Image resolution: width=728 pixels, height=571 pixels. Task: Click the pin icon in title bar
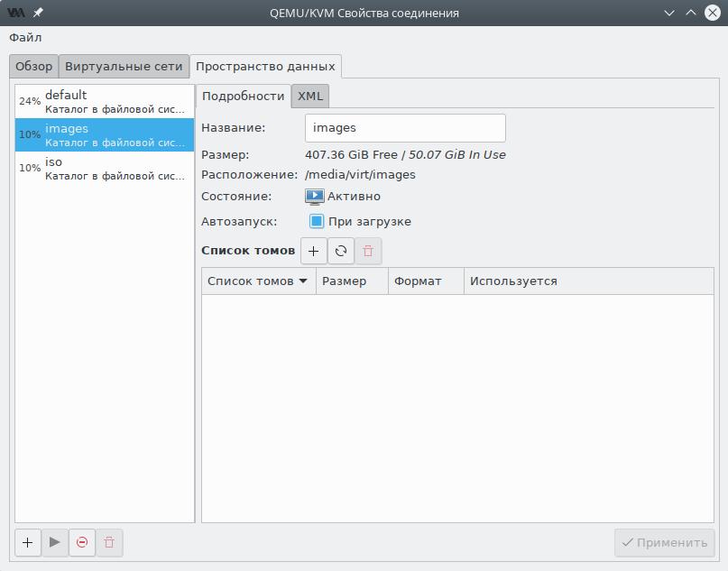38,13
